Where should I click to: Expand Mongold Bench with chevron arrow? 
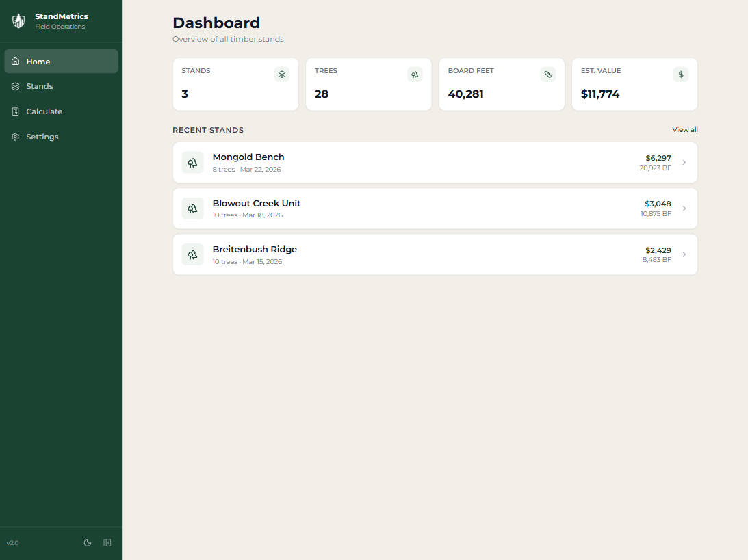click(x=684, y=163)
